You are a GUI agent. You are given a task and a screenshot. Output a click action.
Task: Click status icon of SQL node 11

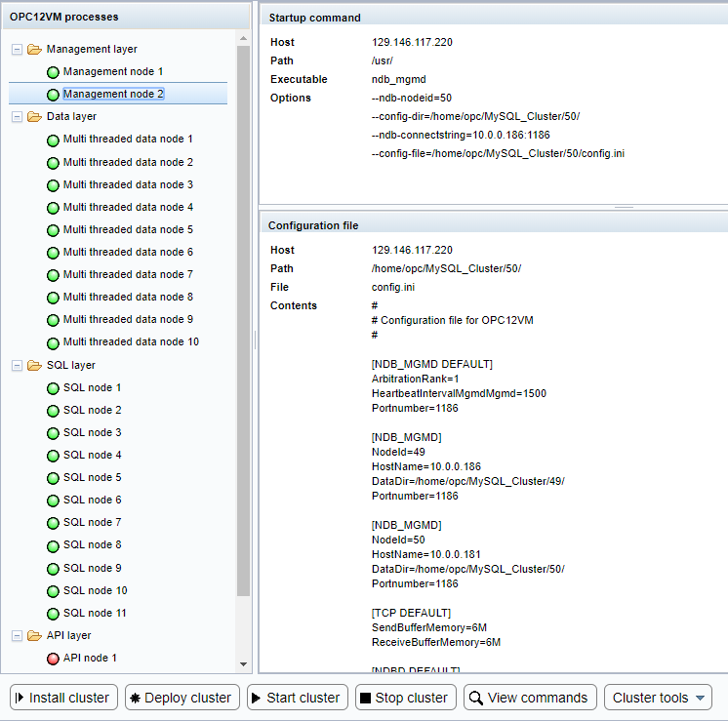click(x=53, y=614)
